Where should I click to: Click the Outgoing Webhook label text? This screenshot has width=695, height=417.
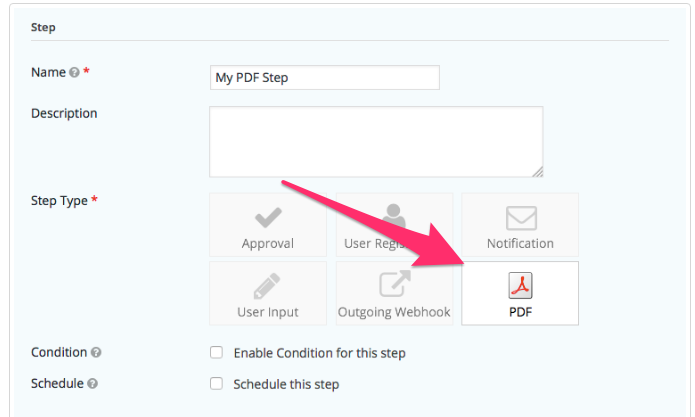point(394,312)
